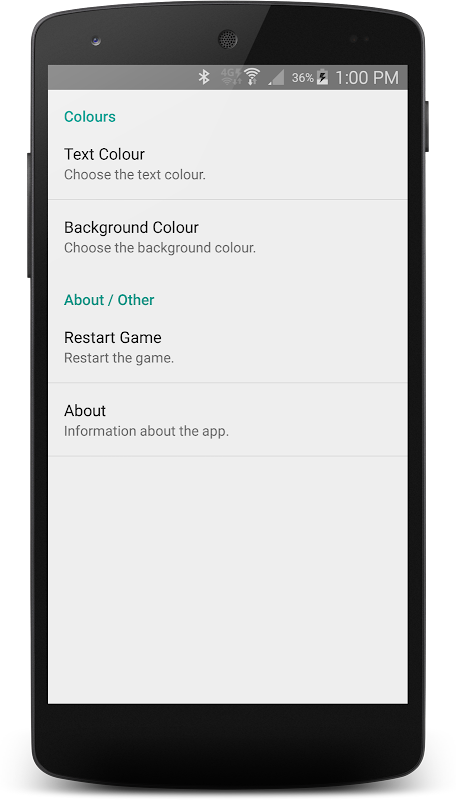Tap the Wi-Fi signal icon

(251, 77)
